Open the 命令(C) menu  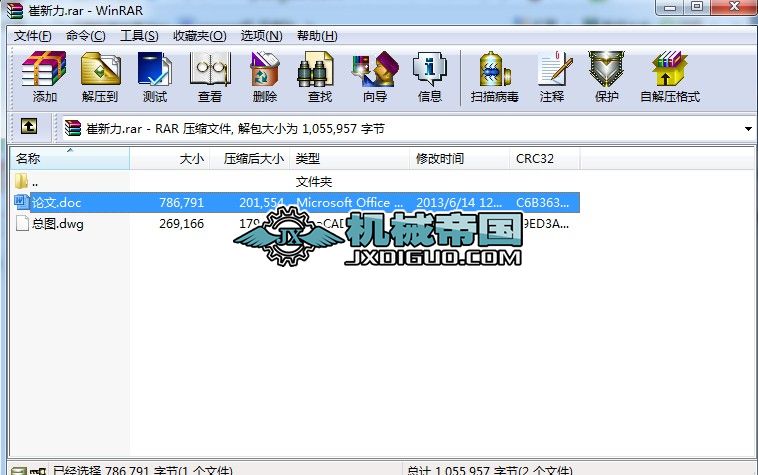click(x=86, y=36)
